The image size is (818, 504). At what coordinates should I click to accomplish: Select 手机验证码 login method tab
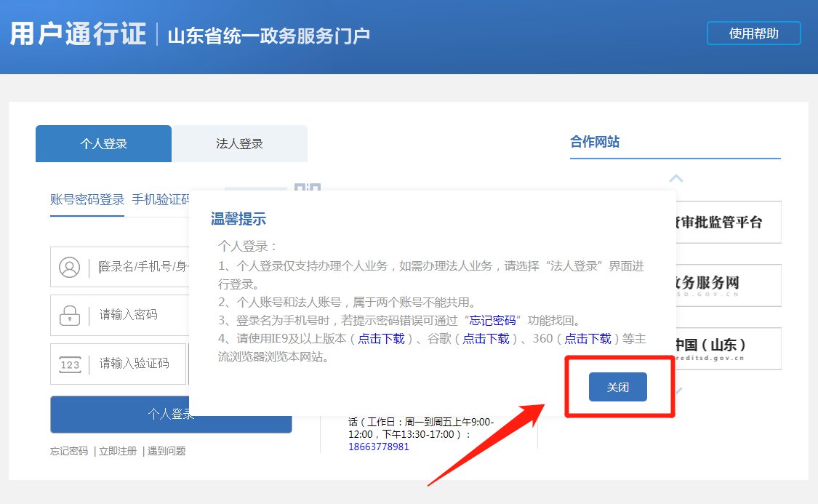[x=161, y=200]
